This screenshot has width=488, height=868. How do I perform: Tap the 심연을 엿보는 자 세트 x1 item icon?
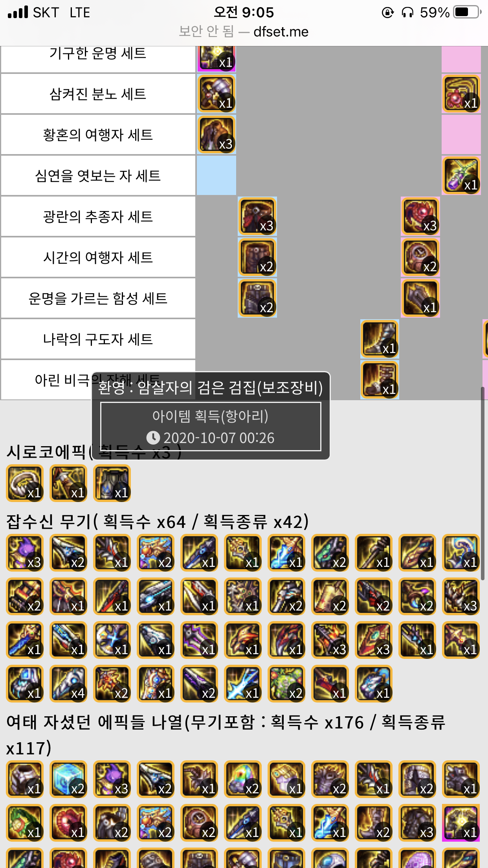pos(461,175)
